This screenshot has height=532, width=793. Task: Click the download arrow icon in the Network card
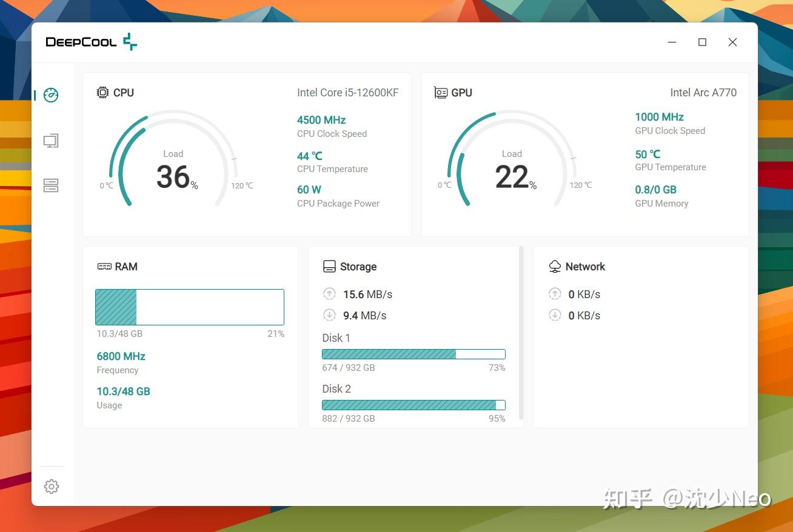click(x=555, y=315)
